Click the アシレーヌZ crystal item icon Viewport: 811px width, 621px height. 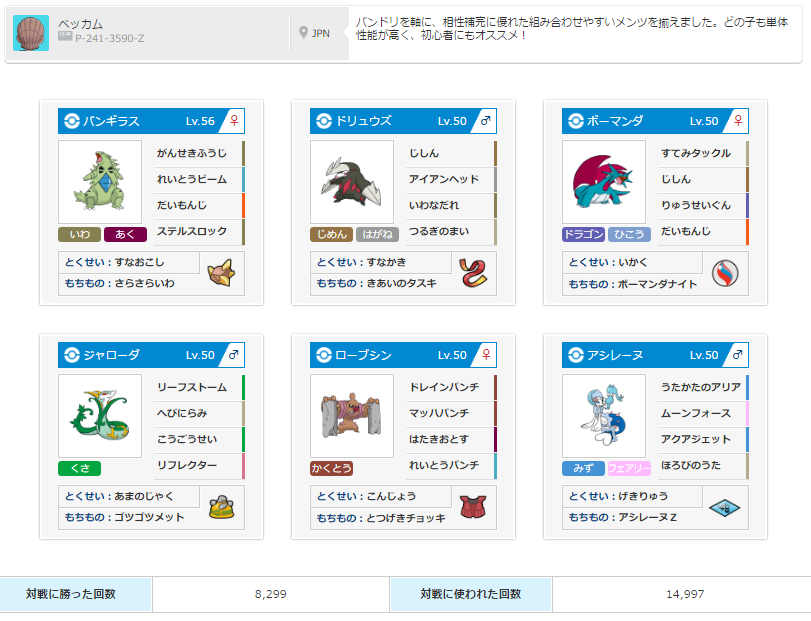point(725,508)
